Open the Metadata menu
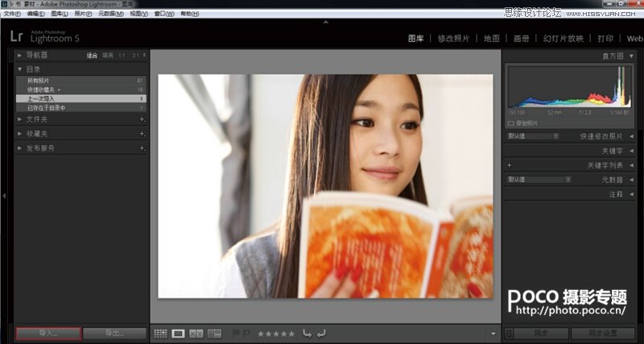Viewport: 644px width, 344px height. pos(111,14)
